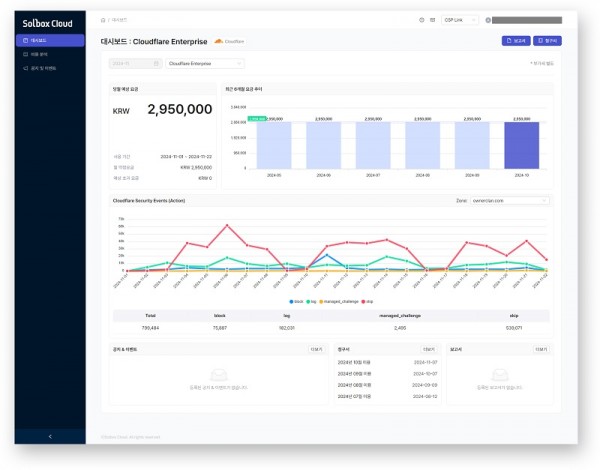
Task: Click the empty inbox icon in reports panel
Action: coord(499,375)
